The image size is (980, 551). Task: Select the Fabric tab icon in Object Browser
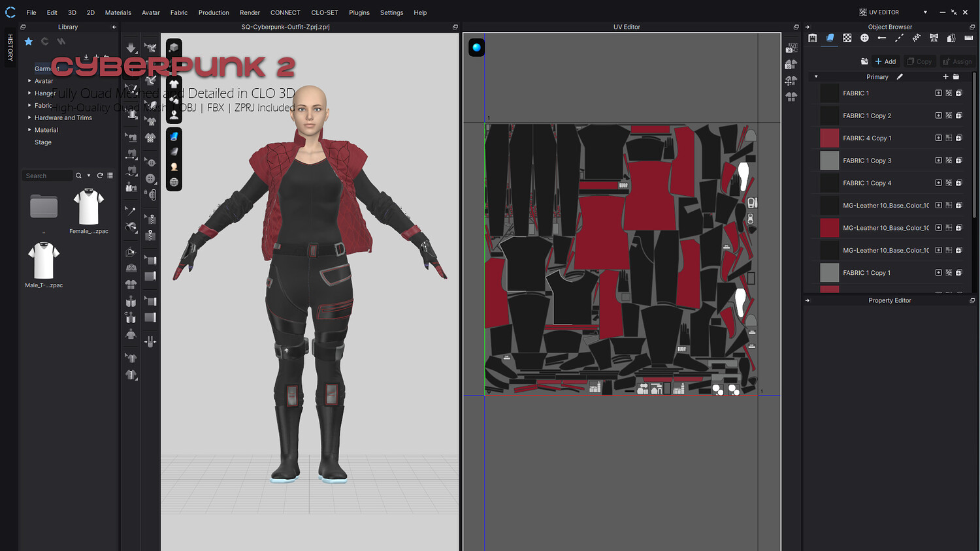point(830,38)
